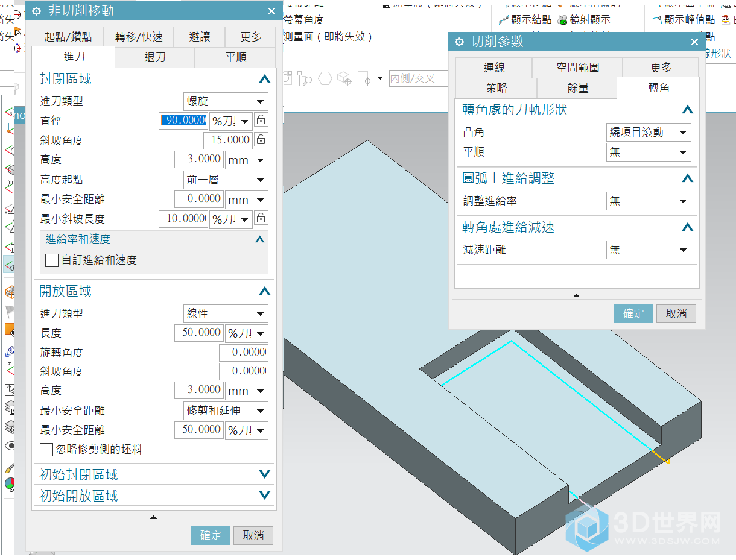Click 確定 in 非切削移動 dialog

point(211,535)
